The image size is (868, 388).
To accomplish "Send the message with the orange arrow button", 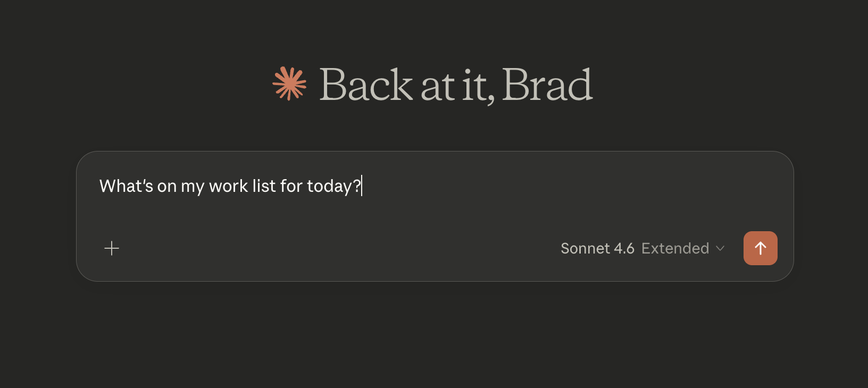I will coord(760,248).
